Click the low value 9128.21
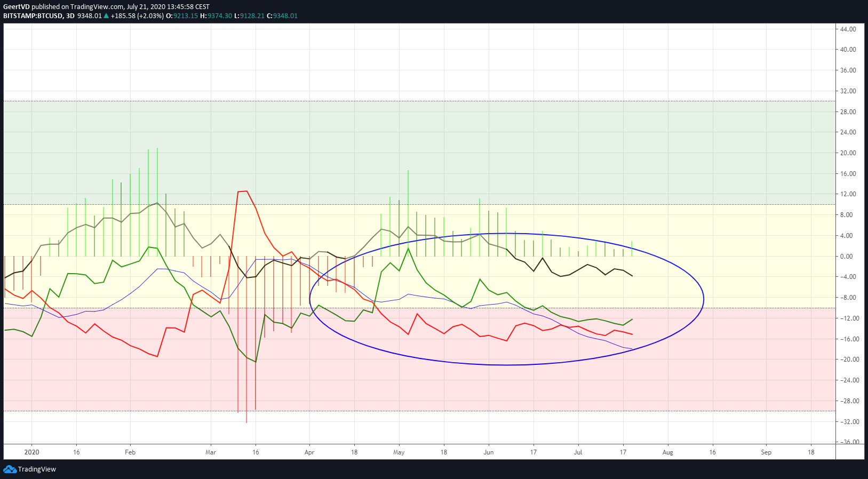The image size is (868, 479). (x=252, y=16)
